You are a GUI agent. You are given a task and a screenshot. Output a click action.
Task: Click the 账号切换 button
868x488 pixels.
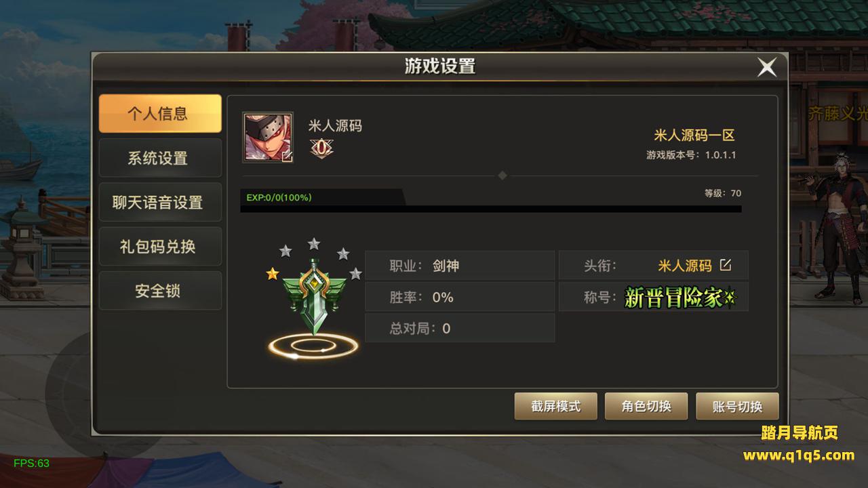click(737, 406)
